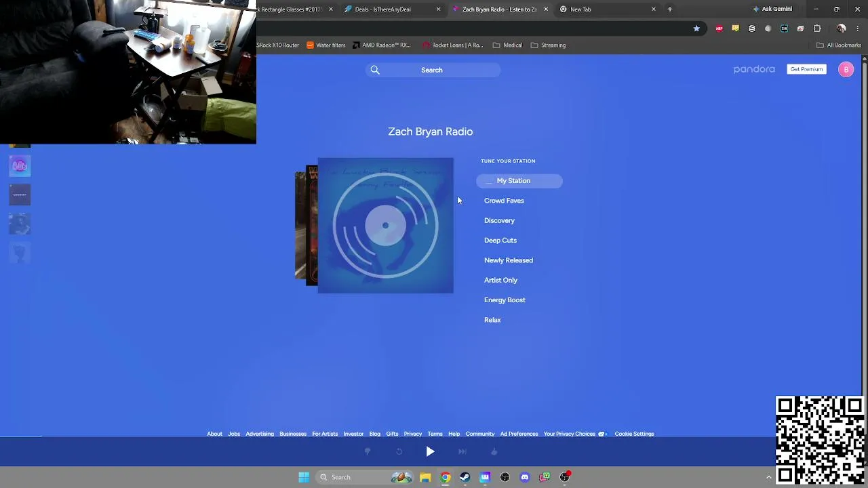Open the Community footer link
The height and width of the screenshot is (488, 868).
click(x=480, y=434)
